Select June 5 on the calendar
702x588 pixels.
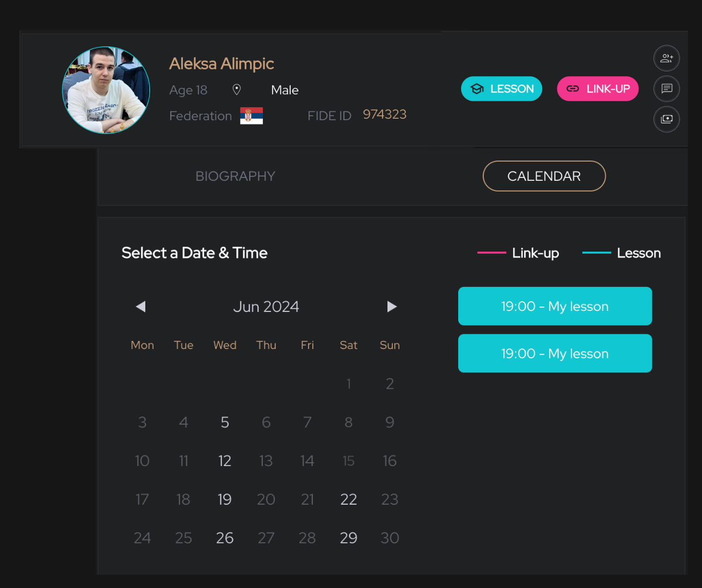pos(225,422)
